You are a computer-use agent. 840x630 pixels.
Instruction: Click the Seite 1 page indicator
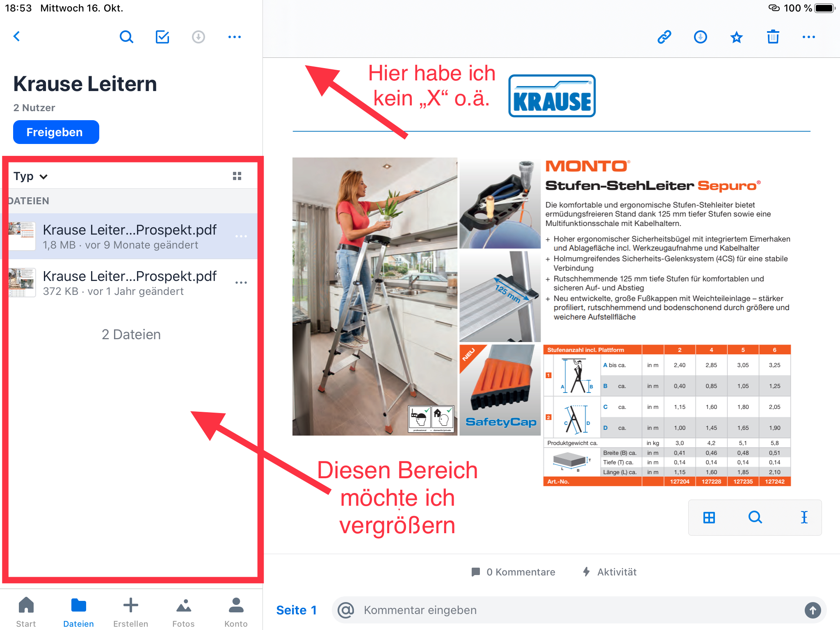296,610
